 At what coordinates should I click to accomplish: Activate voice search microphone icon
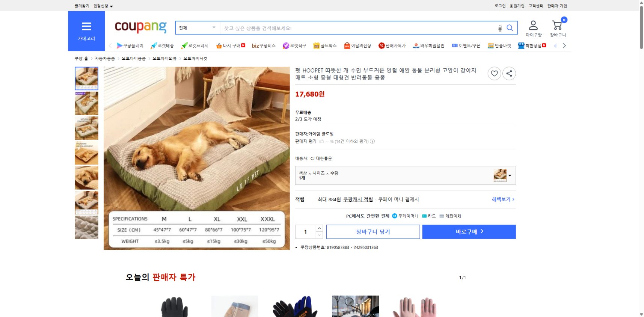pos(500,28)
